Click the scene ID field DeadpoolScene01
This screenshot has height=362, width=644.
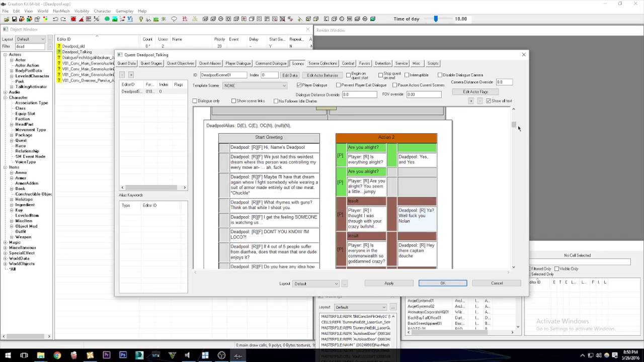pyautogui.click(x=223, y=75)
